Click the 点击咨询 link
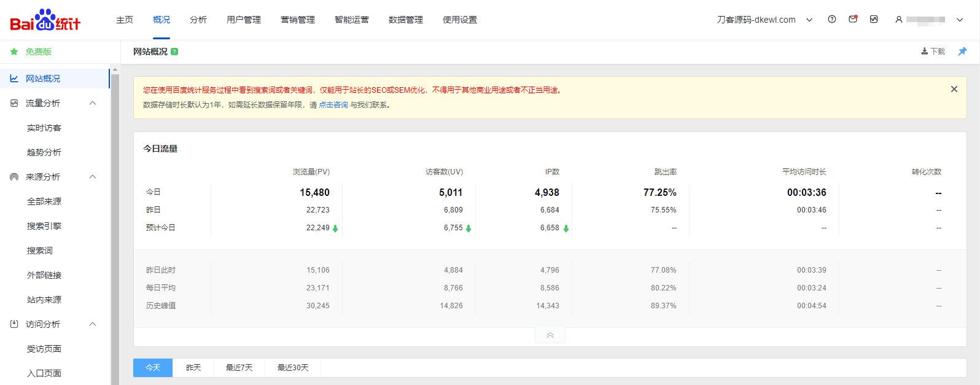980x385 pixels. (x=333, y=105)
